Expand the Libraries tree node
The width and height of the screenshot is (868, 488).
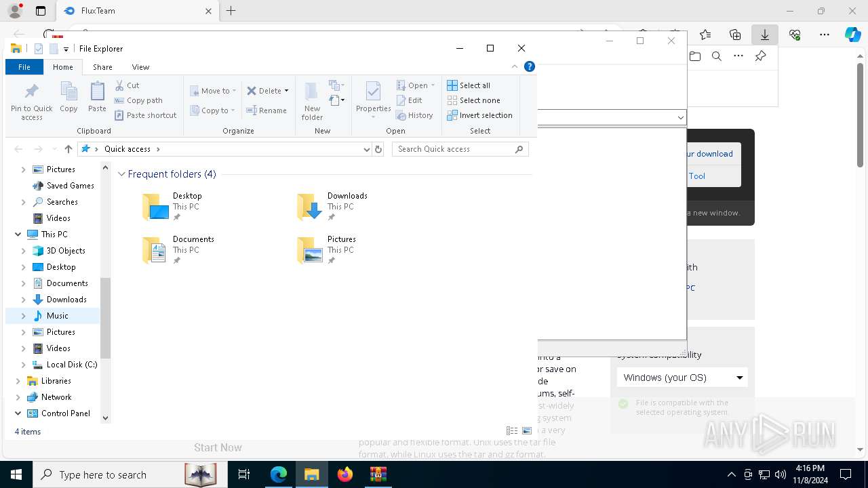[18, 381]
